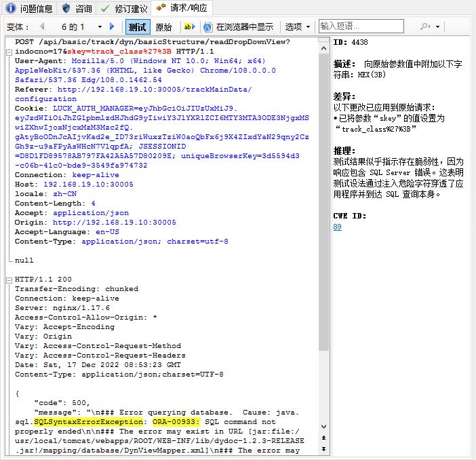Image resolution: width=476 pixels, height=460 pixels.
Task: Click the 差异 heading text
Action: 344,96
